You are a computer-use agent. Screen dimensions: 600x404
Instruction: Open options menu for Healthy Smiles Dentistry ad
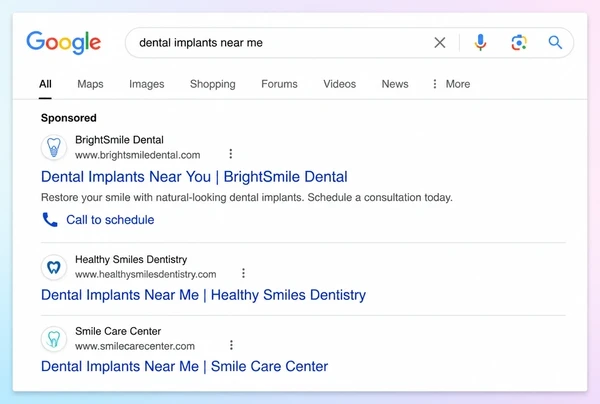click(243, 273)
